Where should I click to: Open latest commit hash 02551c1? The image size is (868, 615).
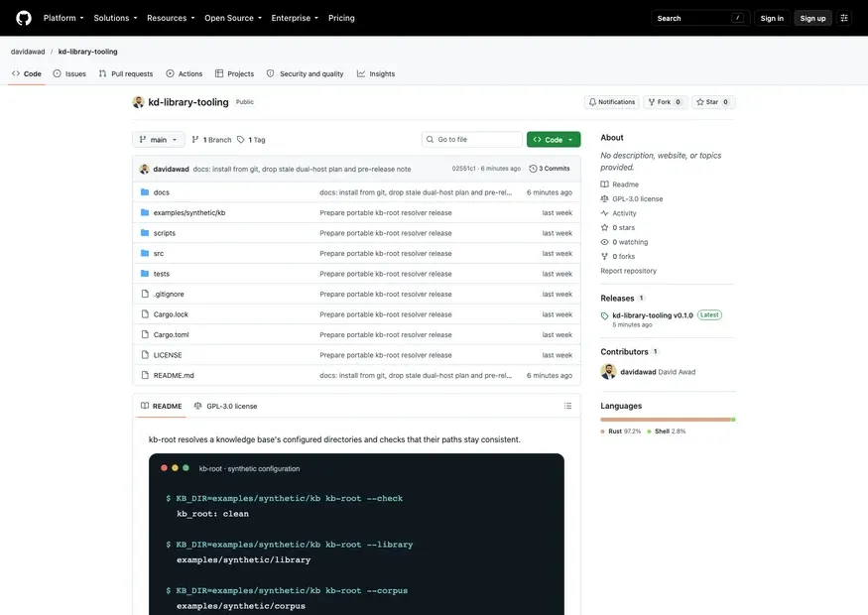coord(463,169)
